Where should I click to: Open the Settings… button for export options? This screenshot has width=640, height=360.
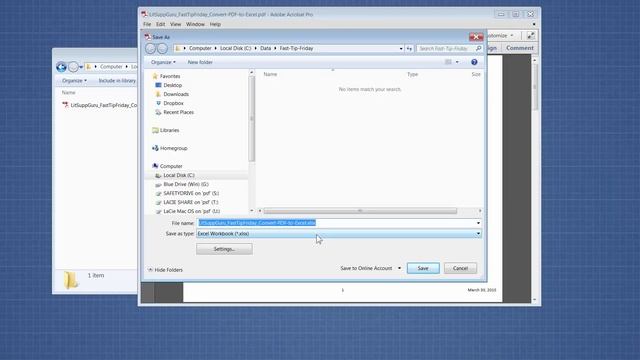(x=224, y=249)
